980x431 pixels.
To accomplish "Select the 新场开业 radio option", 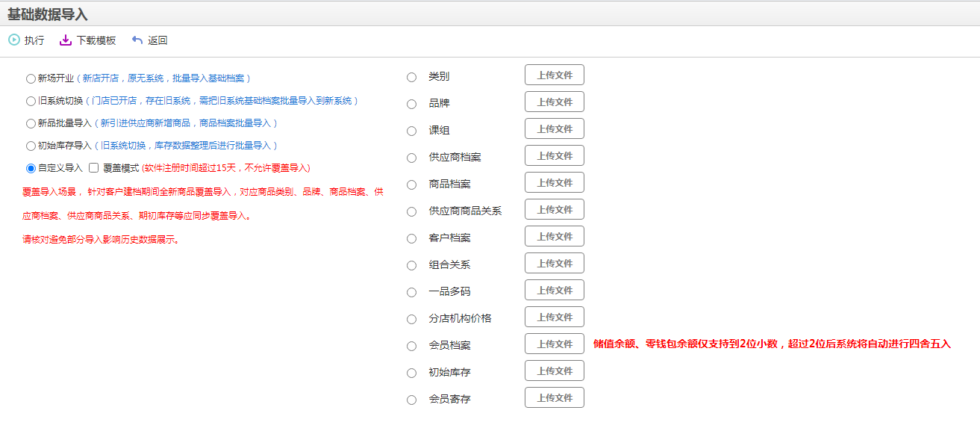I will [x=31, y=78].
